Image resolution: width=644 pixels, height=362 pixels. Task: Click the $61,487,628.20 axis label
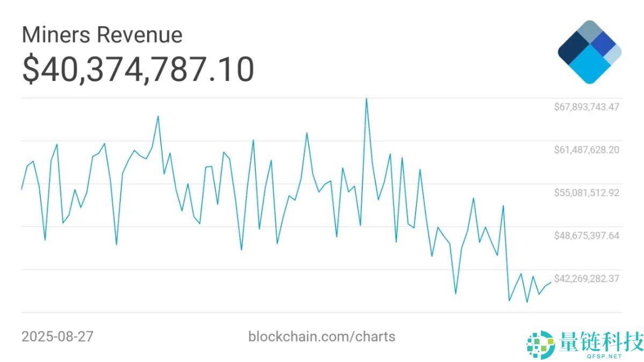point(587,150)
